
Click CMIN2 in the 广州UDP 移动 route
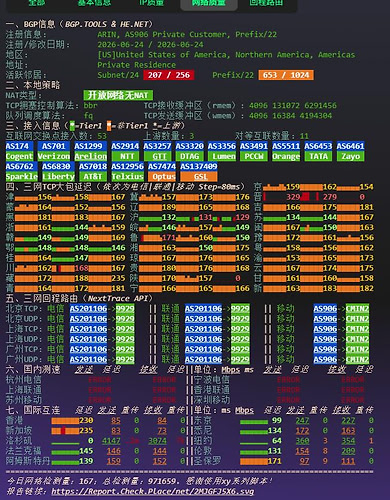[x=357, y=359]
